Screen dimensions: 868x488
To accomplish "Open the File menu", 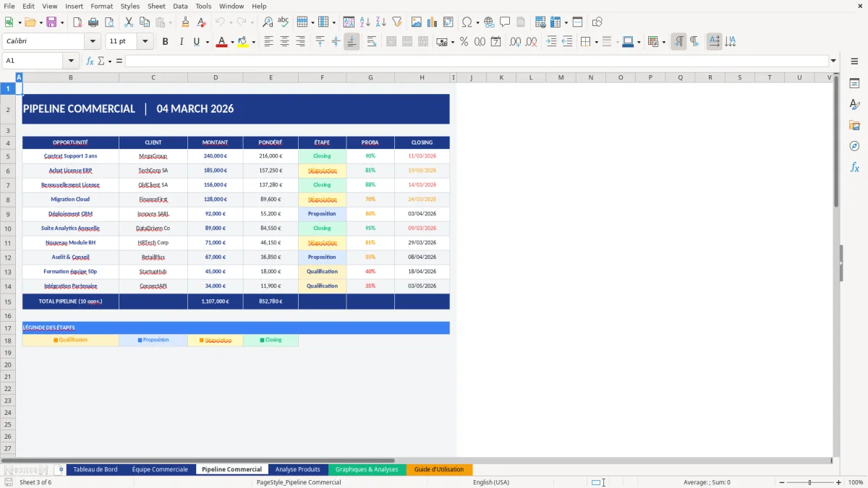I will click(x=9, y=6).
